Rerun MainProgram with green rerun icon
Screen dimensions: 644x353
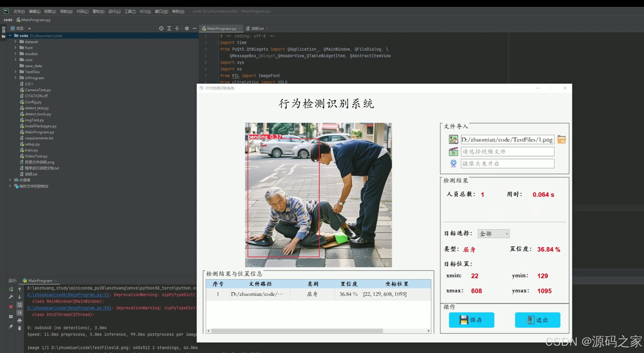pyautogui.click(x=11, y=289)
